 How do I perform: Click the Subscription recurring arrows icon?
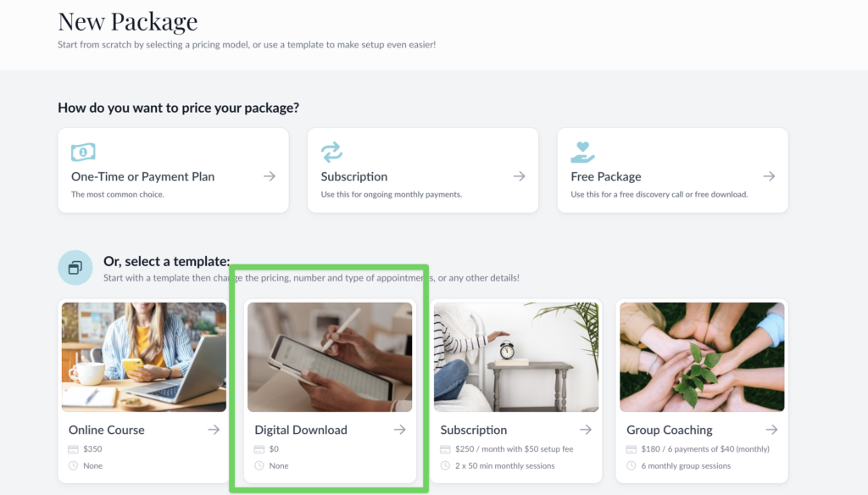tap(331, 153)
